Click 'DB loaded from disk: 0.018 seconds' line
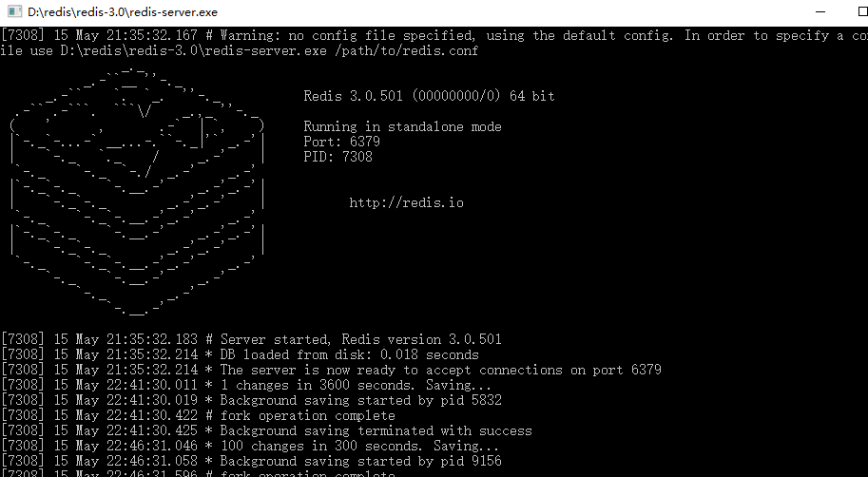868x477 pixels. (240, 354)
